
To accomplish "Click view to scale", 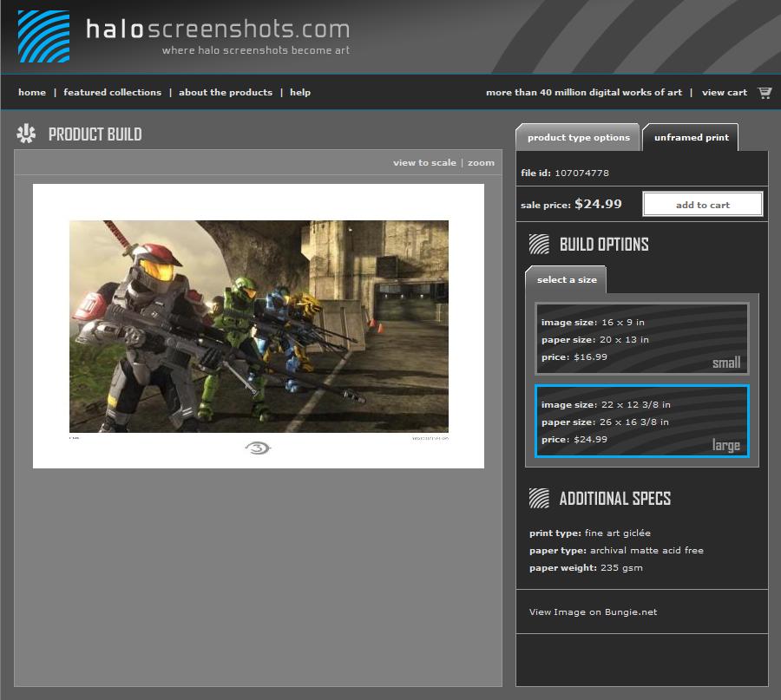I will click(424, 162).
